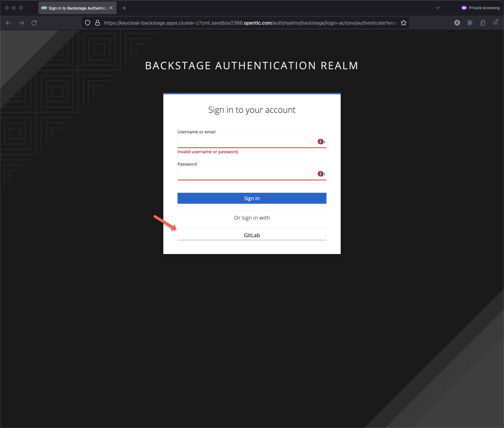The width and height of the screenshot is (504, 428).
Task: Open the hamburger application menu
Action: point(495,22)
